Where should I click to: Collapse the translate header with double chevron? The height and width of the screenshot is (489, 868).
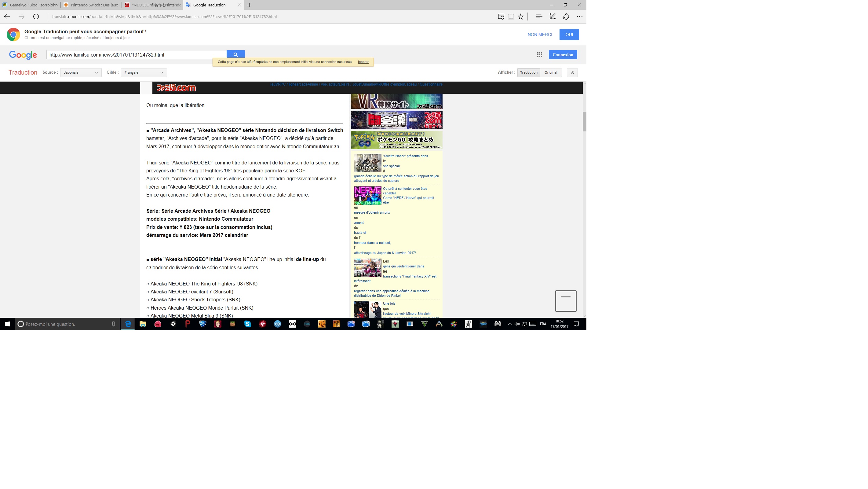(x=572, y=72)
